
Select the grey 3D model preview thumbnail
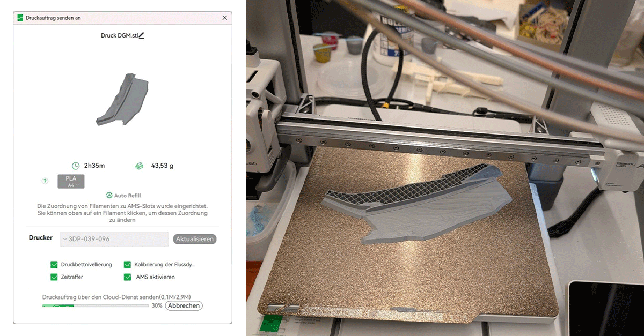click(x=122, y=99)
